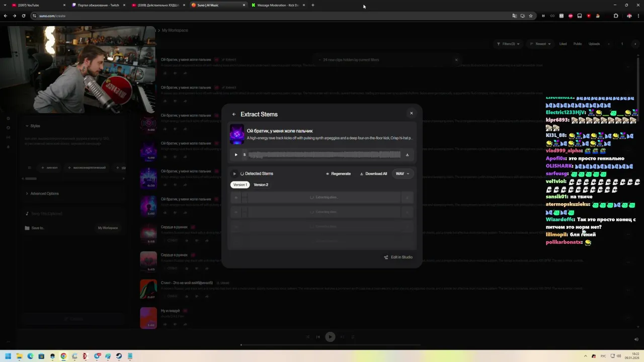The height and width of the screenshot is (362, 644).
Task: Open the browser Extensions puzzle icon
Action: [x=615, y=16]
